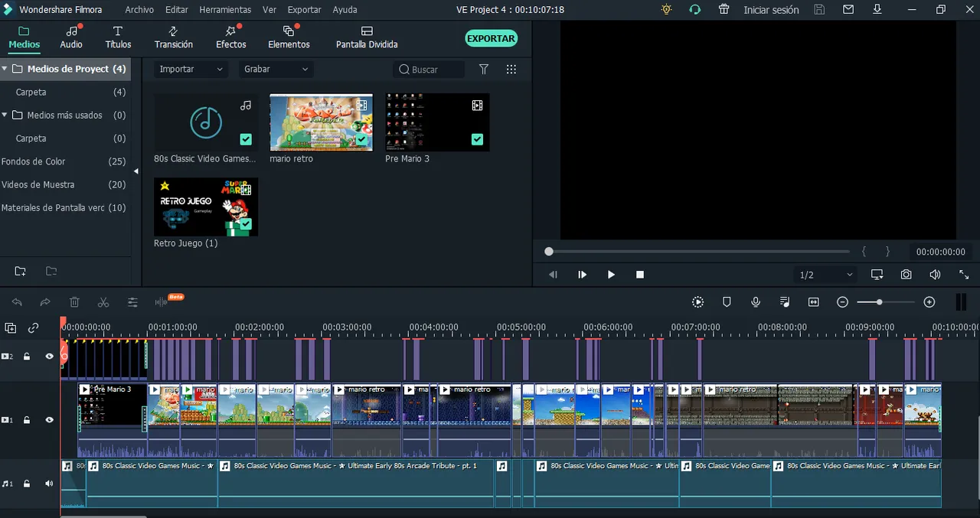Screen dimensions: 980x518
Task: Collapse the Medios más usados tree
Action: coord(5,115)
